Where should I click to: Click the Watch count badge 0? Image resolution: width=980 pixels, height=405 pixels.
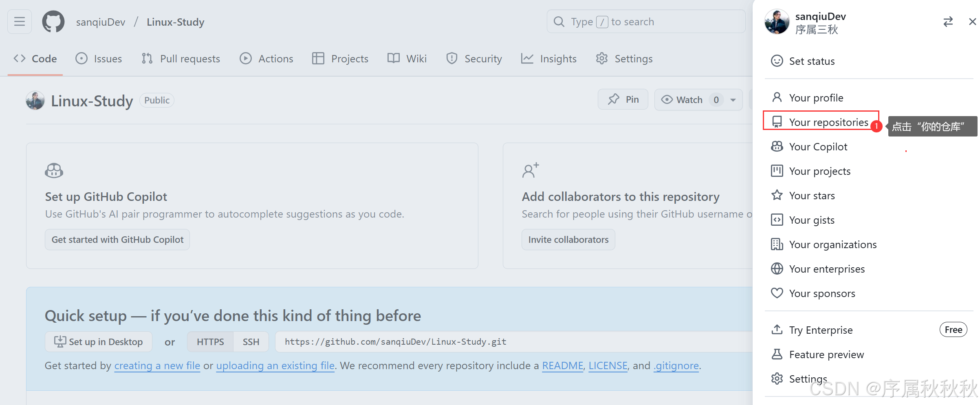click(716, 100)
